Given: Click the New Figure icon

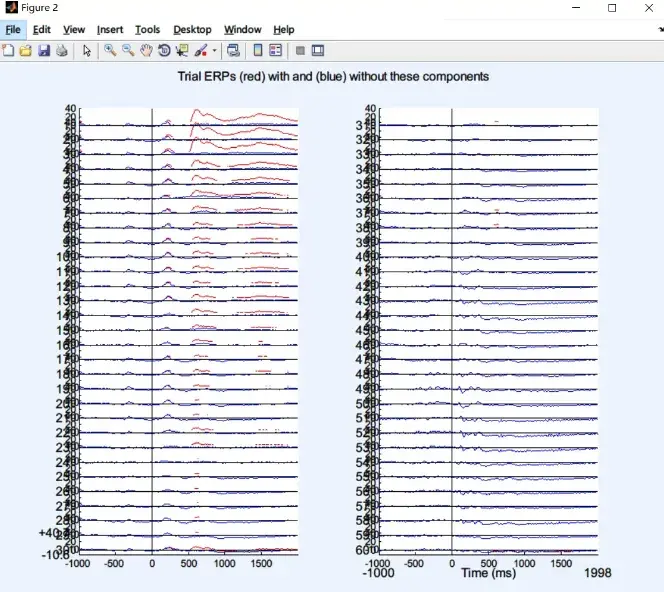Looking at the screenshot, I should click(x=8, y=51).
